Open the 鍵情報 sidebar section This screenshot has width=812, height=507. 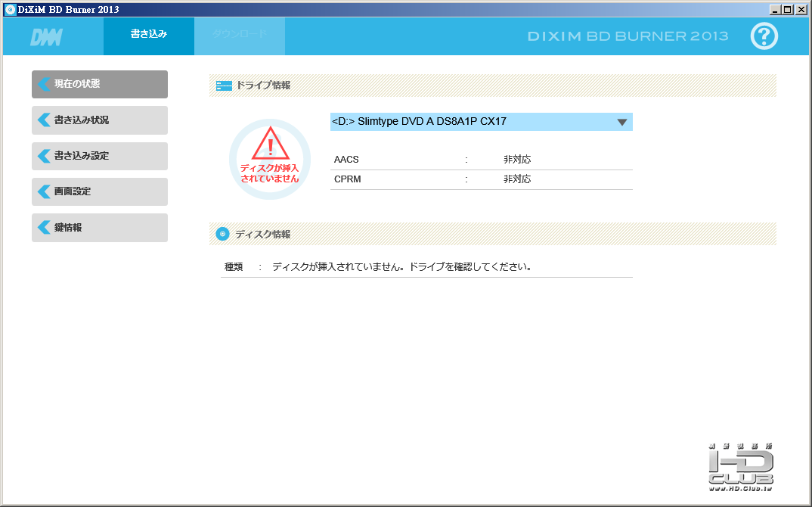pos(100,227)
